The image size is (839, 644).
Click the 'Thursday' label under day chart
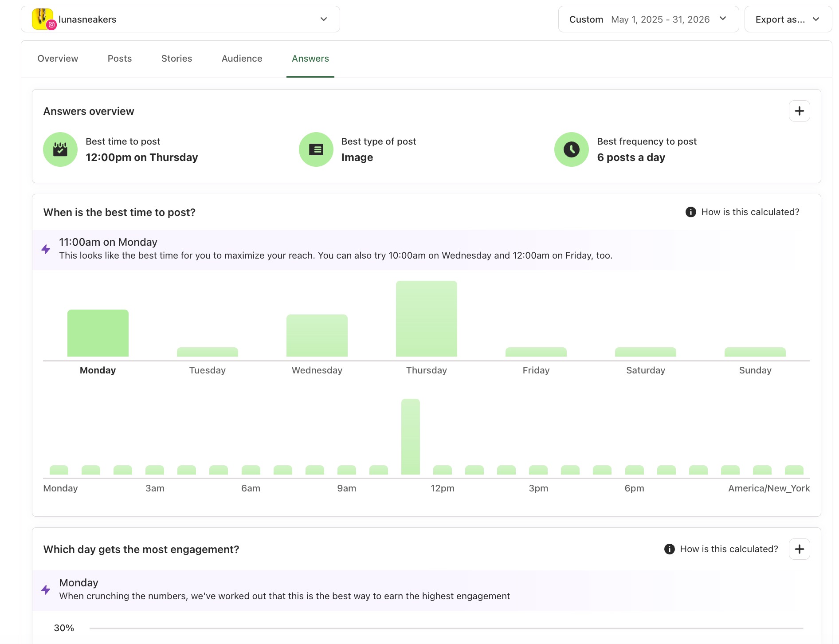tap(427, 370)
